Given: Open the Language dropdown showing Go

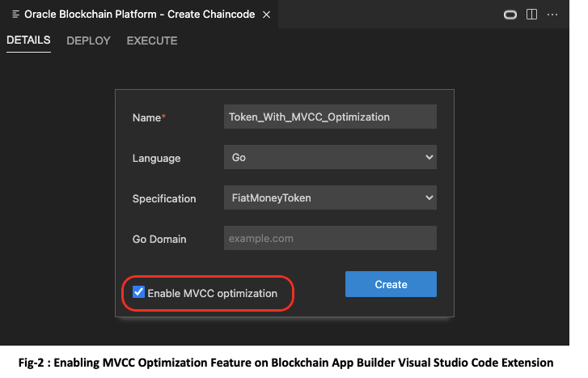Looking at the screenshot, I should point(330,158).
